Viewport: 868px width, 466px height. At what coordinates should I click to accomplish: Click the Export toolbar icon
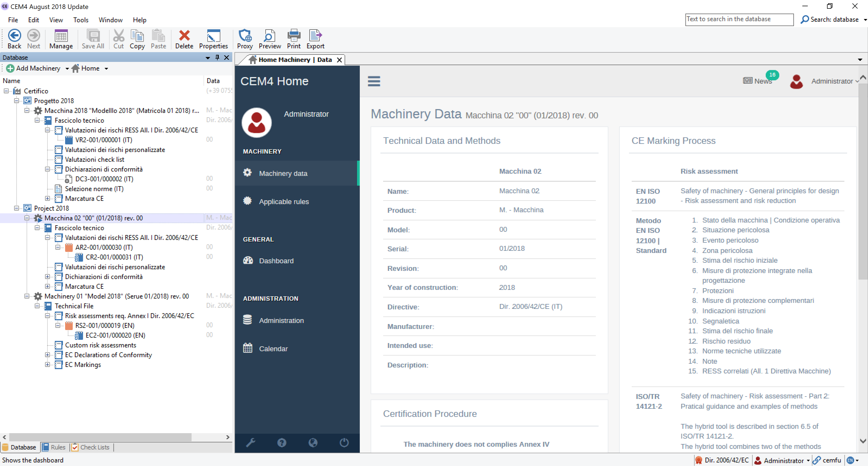pyautogui.click(x=315, y=39)
